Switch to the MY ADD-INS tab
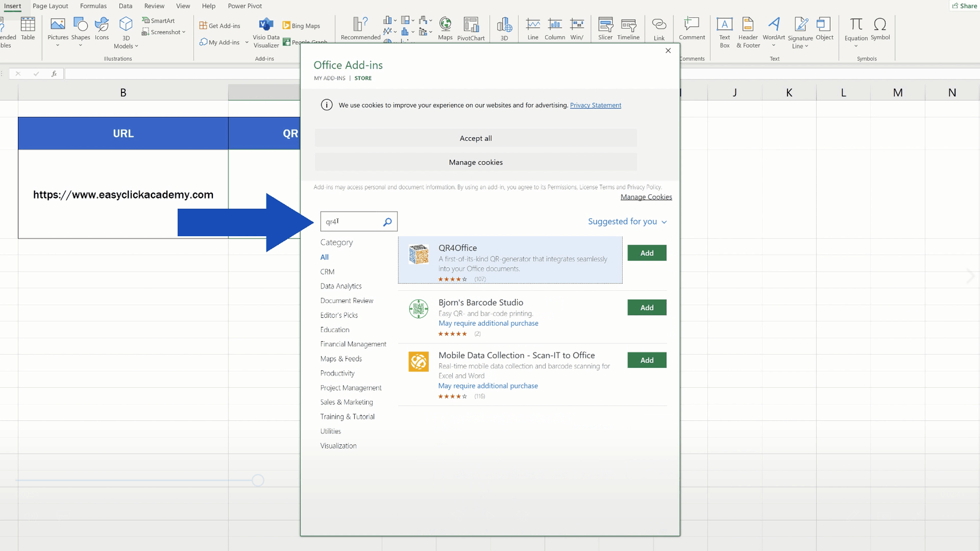 click(x=329, y=78)
